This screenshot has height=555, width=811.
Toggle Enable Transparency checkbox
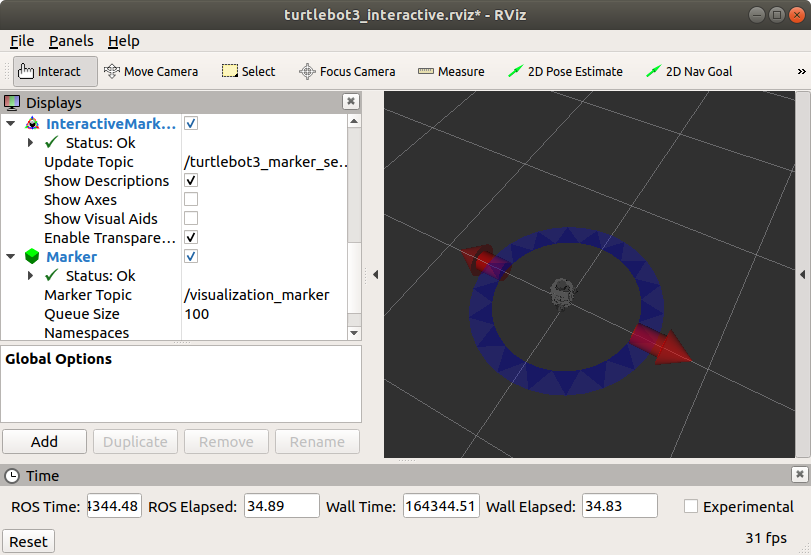pos(191,237)
